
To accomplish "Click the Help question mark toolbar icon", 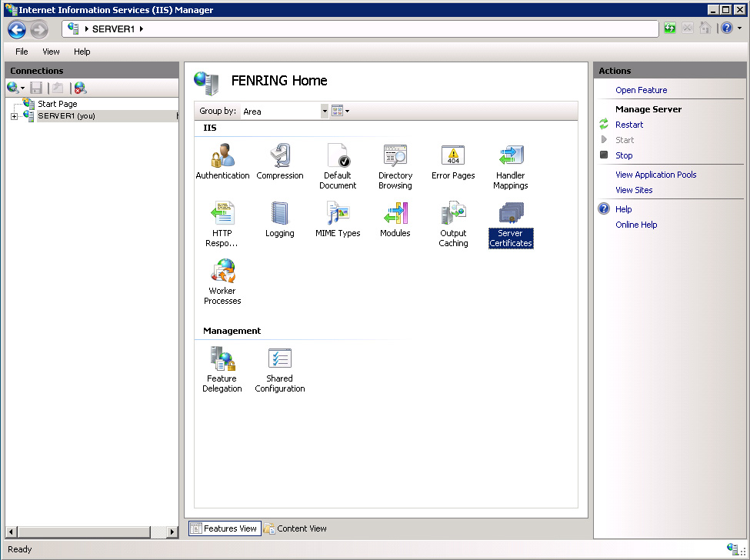I will (727, 28).
